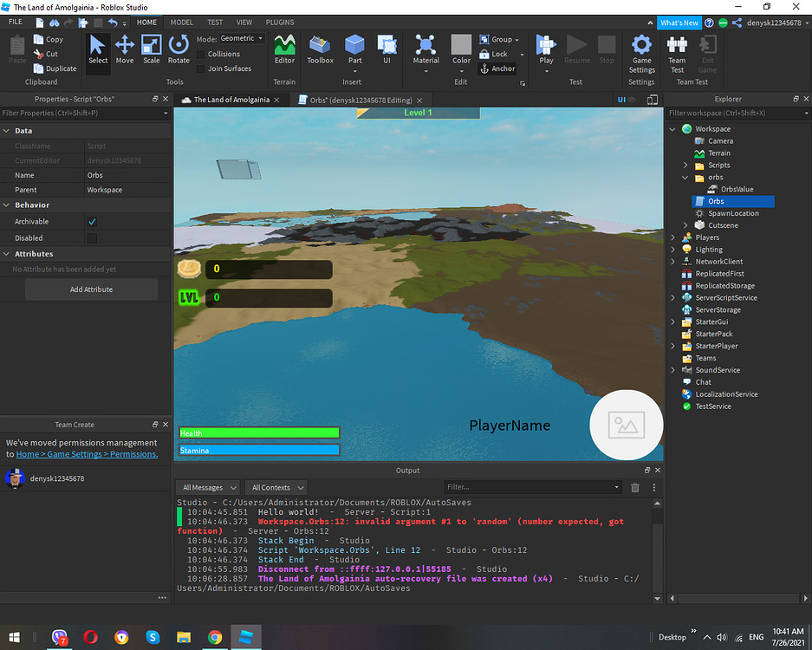
Task: Choose the Scale tool
Action: click(x=151, y=49)
